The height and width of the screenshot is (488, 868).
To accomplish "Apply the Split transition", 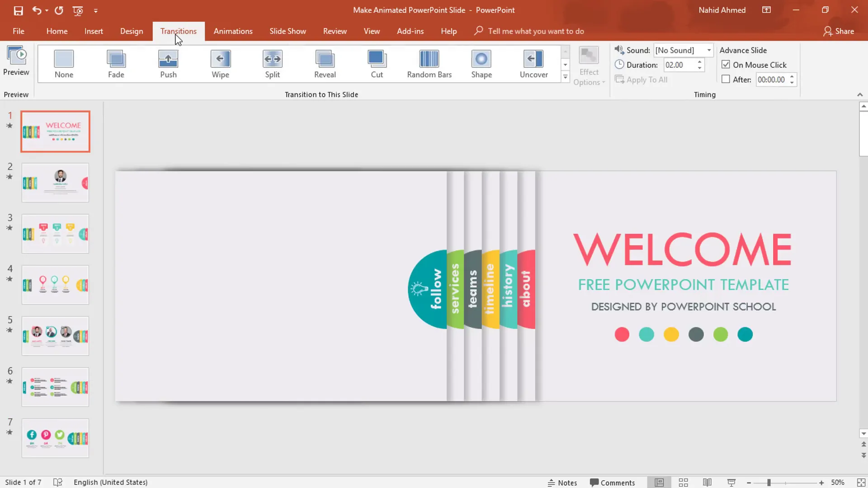I will click(273, 64).
